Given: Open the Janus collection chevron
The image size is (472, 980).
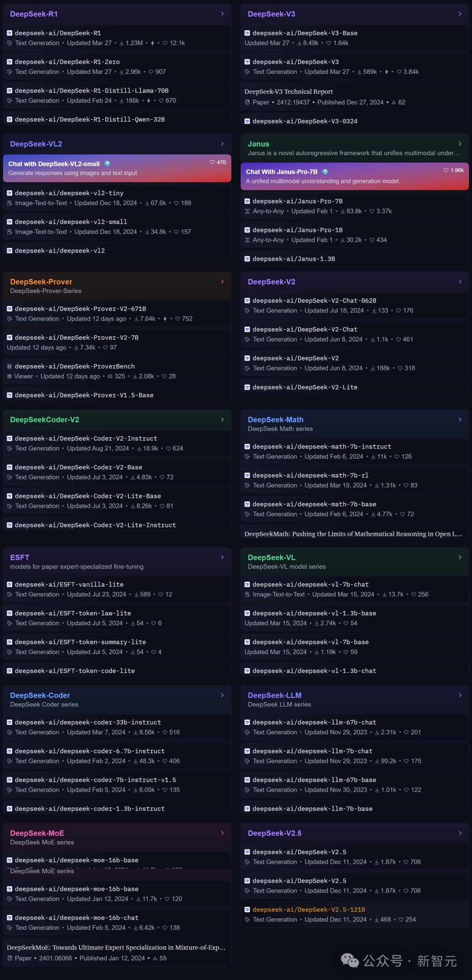Looking at the screenshot, I should (460, 144).
